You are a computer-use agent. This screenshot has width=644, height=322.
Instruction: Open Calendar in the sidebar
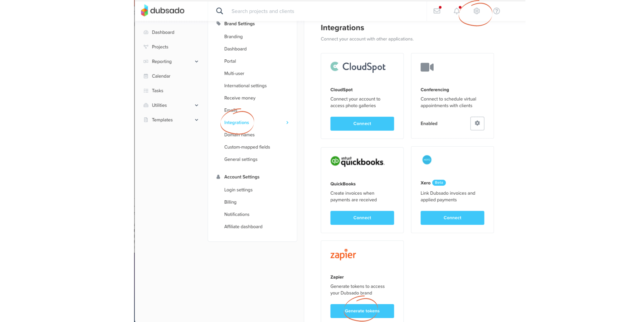click(161, 76)
